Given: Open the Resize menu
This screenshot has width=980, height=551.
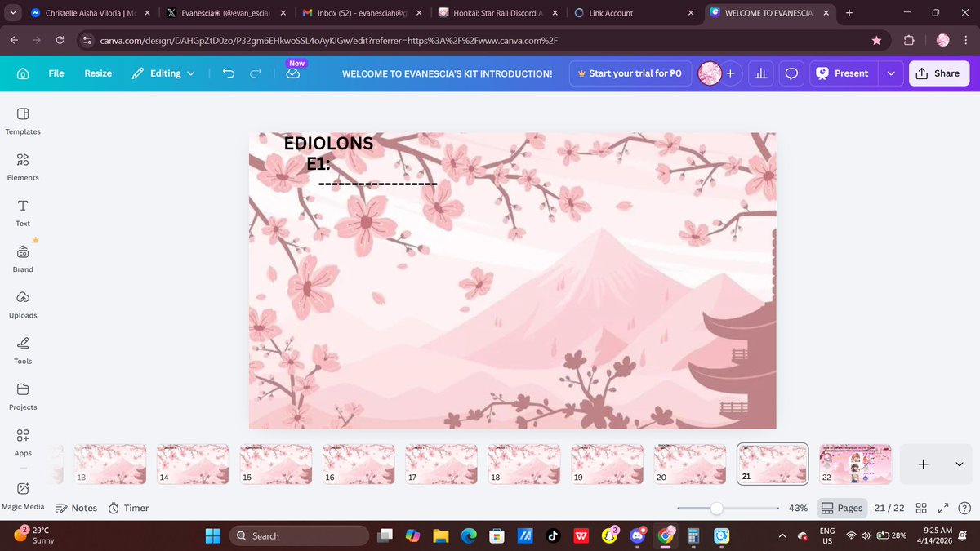Looking at the screenshot, I should (x=98, y=73).
